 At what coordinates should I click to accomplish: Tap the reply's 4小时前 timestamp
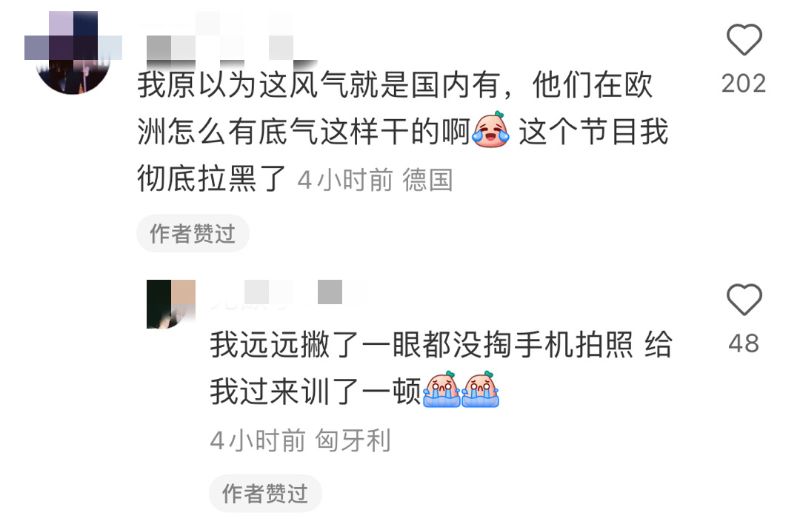click(258, 440)
